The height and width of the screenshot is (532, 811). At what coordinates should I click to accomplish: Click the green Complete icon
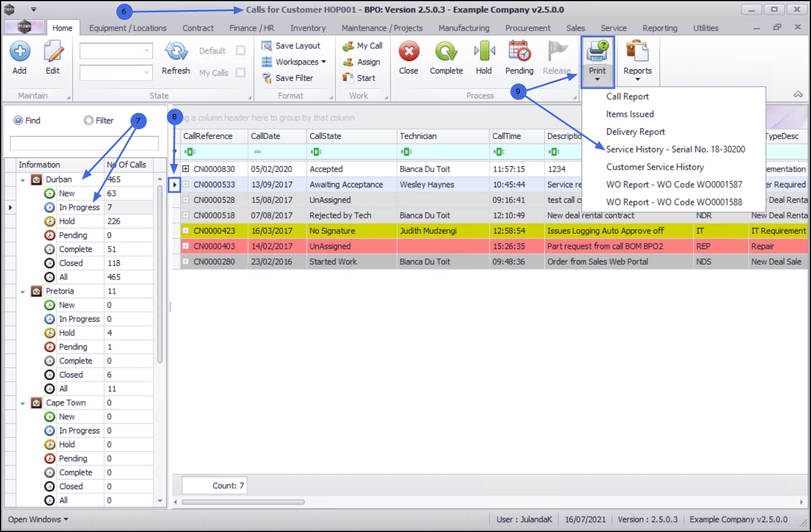click(x=446, y=52)
